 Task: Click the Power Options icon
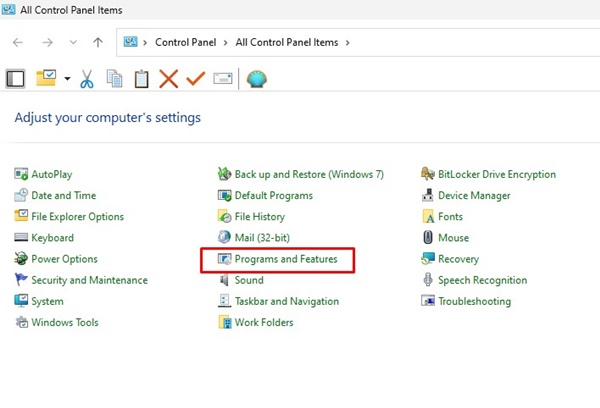coord(21,259)
